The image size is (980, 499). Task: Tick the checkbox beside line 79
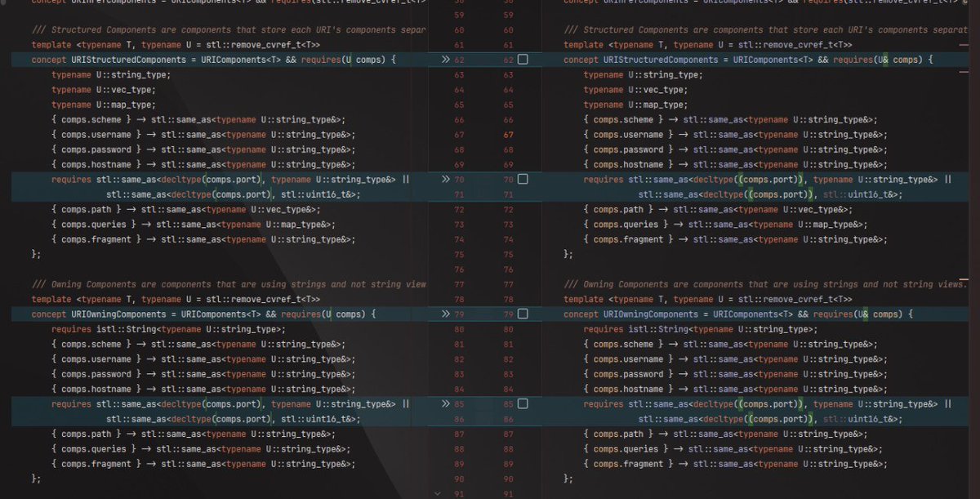[x=523, y=314]
